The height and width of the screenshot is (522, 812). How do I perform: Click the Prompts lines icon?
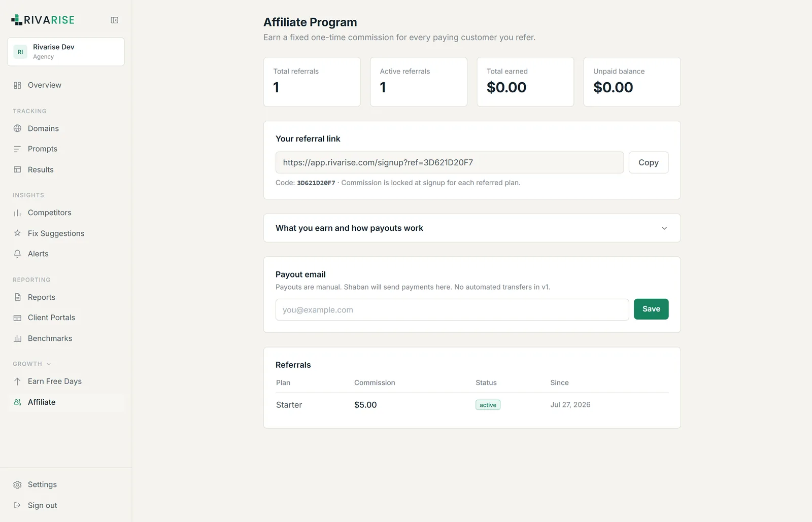pos(17,149)
